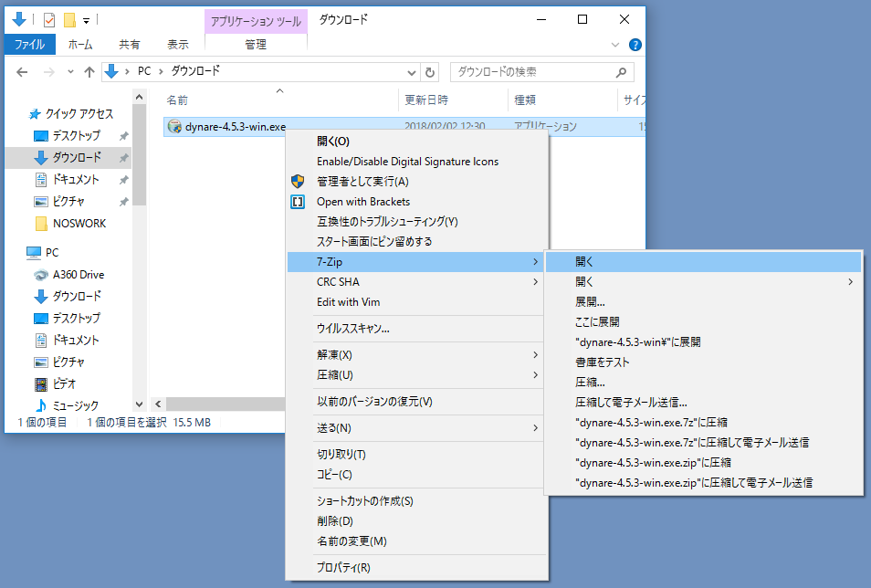The height and width of the screenshot is (588, 871).
Task: Choose 以前のバージョンの復元(V)
Action: click(417, 402)
